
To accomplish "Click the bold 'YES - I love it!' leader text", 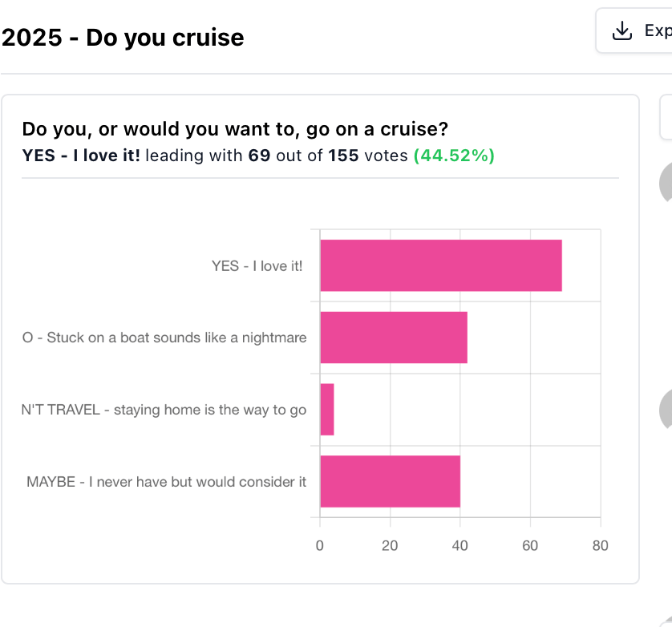I will coord(81,156).
